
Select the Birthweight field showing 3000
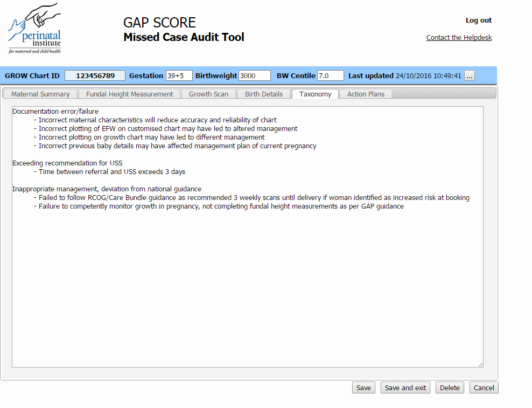[x=254, y=75]
